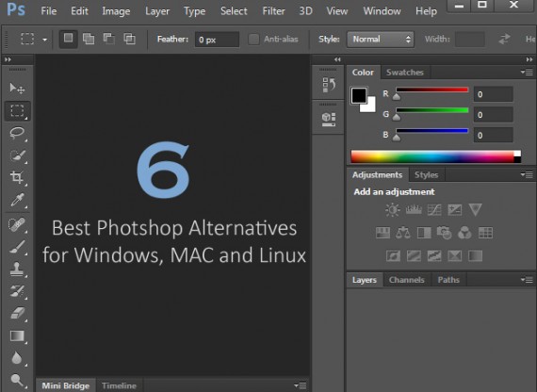Open the Adjustments panel flyout menu
537x392 pixels.
tap(527, 175)
